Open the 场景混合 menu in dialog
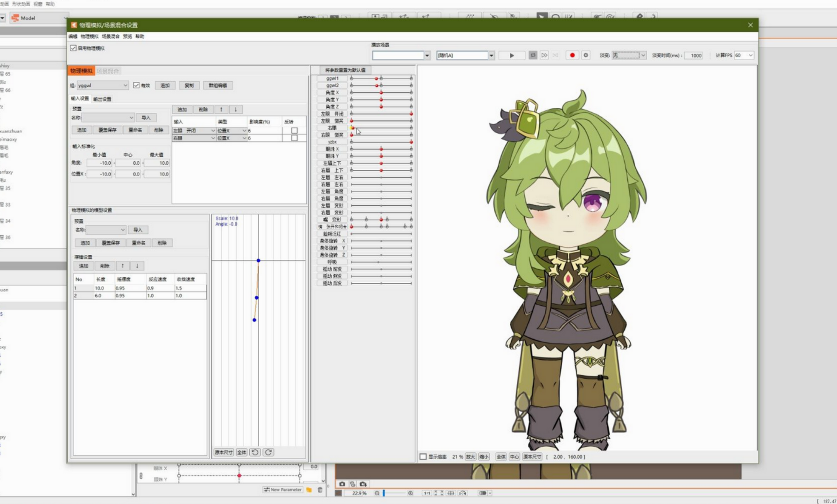 point(111,36)
